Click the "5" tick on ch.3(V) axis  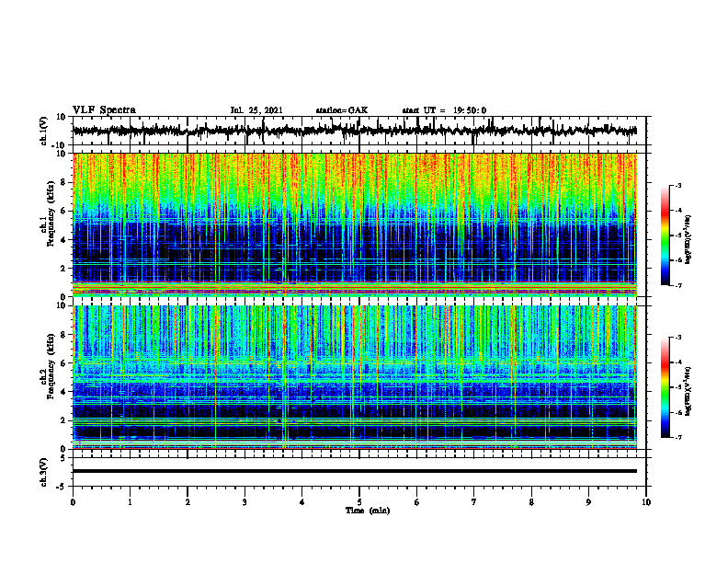tap(64, 458)
